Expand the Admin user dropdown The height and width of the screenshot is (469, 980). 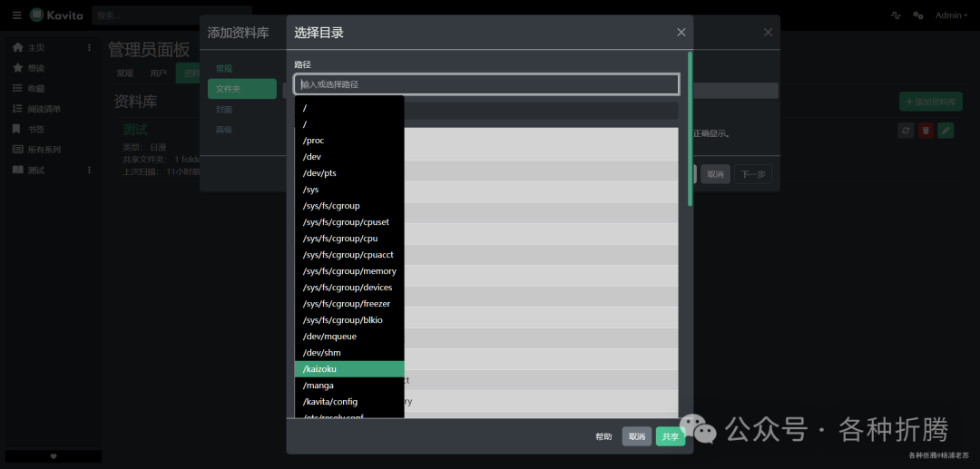(x=951, y=15)
